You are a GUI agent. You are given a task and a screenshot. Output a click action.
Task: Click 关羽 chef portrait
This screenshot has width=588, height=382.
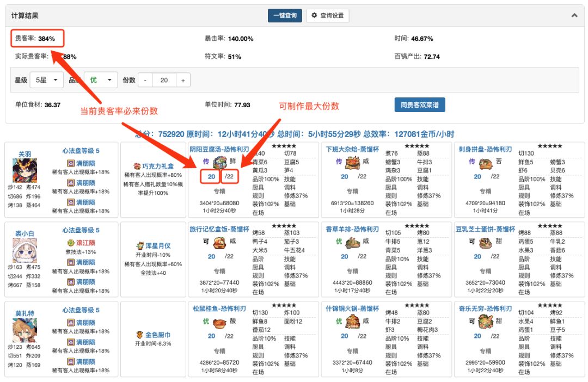pyautogui.click(x=24, y=170)
